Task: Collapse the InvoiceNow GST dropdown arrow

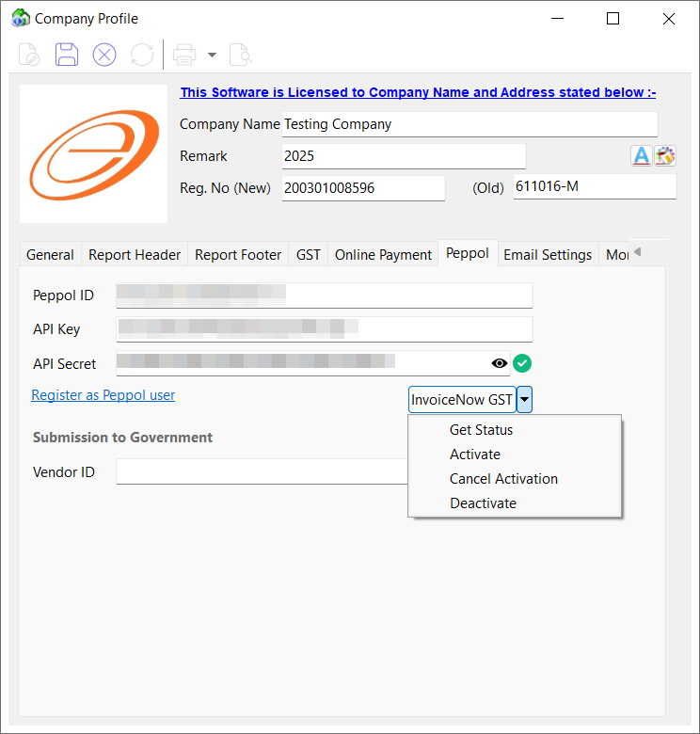Action: (525, 400)
